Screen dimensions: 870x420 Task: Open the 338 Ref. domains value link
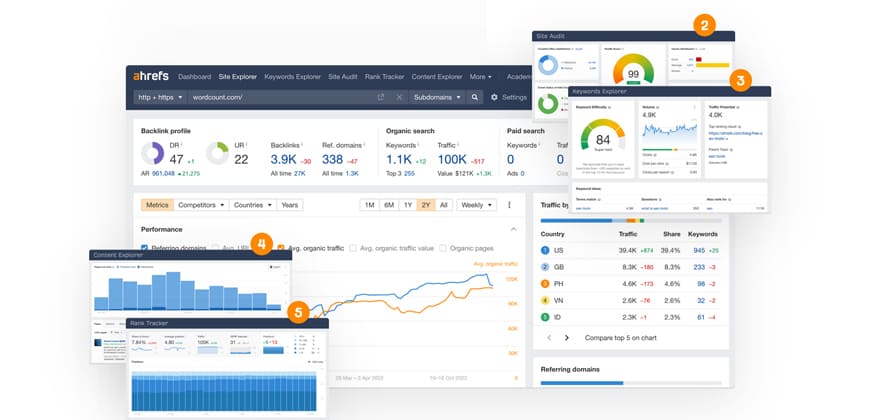332,159
